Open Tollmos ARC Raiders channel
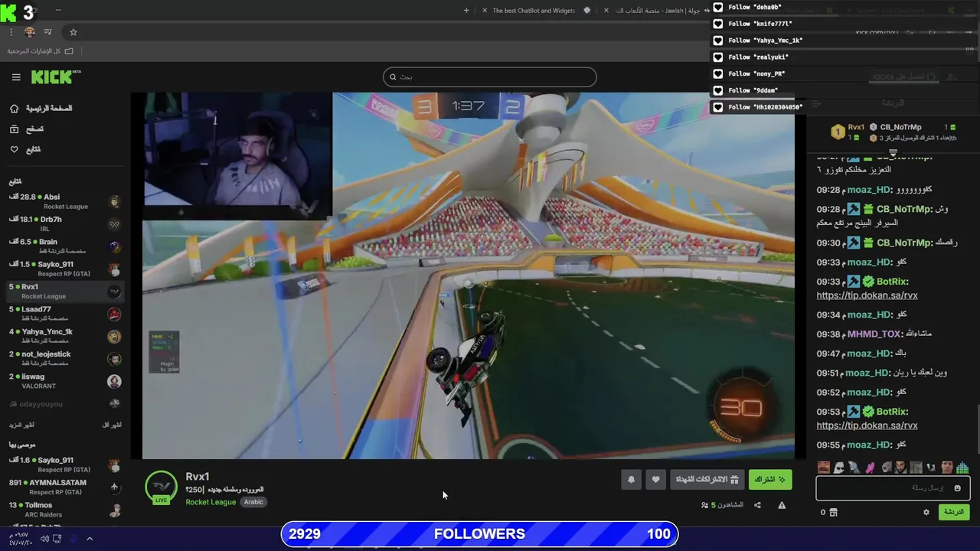 [64, 510]
